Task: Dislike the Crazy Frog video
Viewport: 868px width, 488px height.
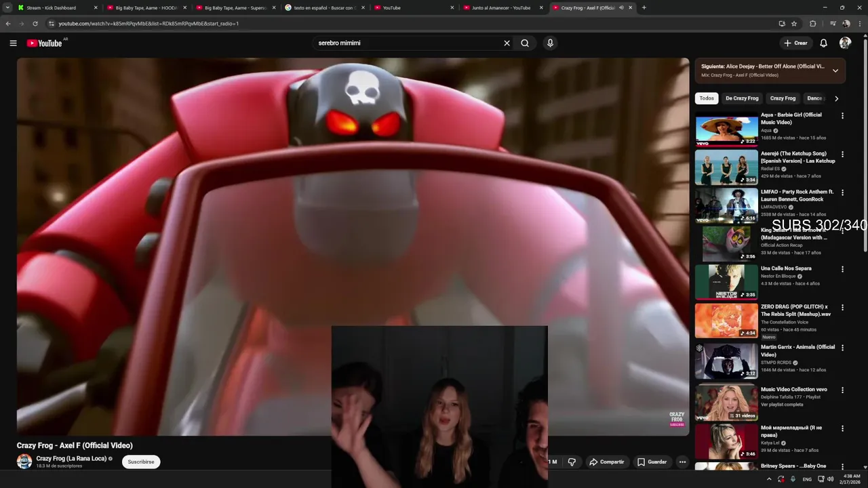Action: coord(572,462)
